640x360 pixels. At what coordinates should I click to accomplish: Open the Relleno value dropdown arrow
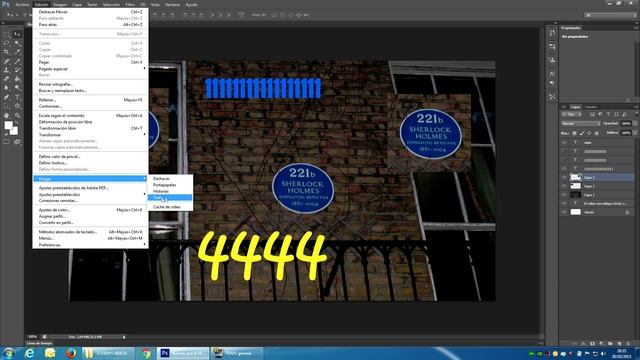[x=635, y=133]
